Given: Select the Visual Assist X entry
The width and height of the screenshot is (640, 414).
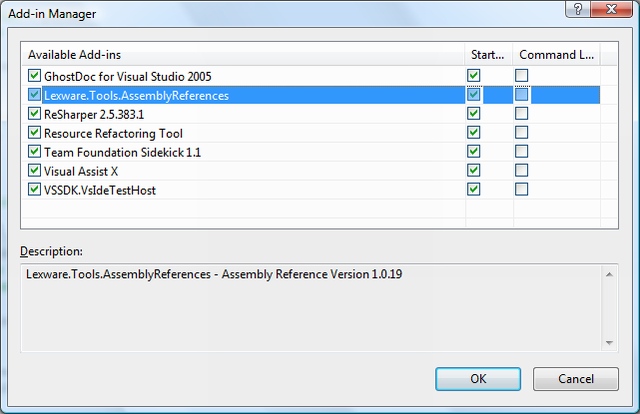Looking at the screenshot, I should (81, 171).
